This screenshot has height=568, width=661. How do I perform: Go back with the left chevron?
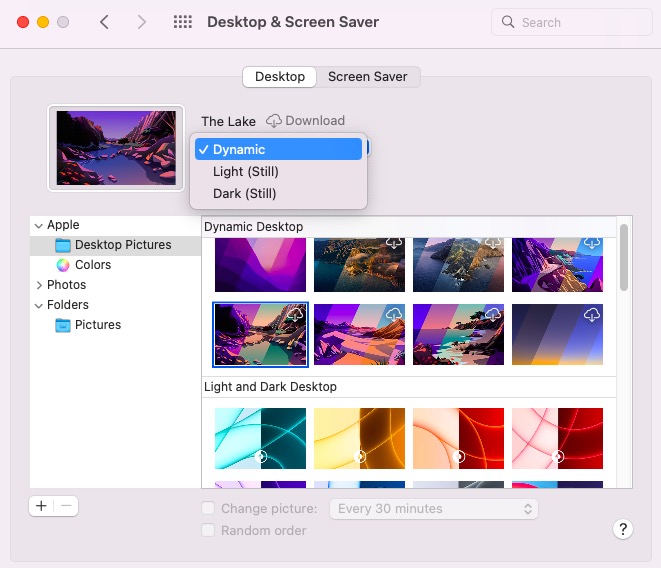pos(104,22)
